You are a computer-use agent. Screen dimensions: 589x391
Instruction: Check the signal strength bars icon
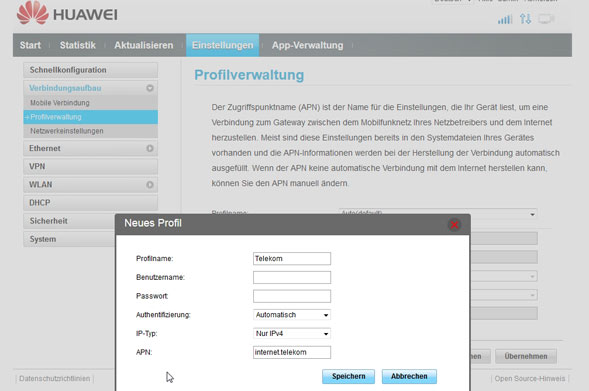(x=505, y=19)
